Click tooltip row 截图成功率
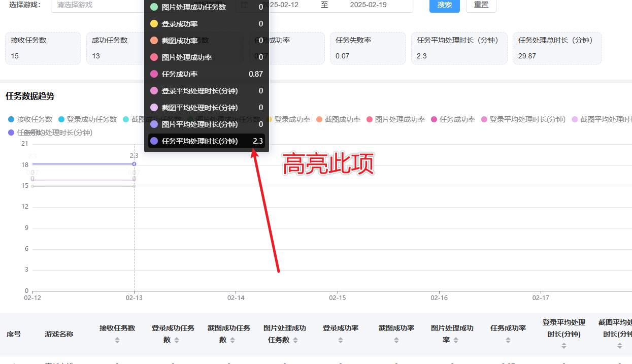 pos(207,41)
